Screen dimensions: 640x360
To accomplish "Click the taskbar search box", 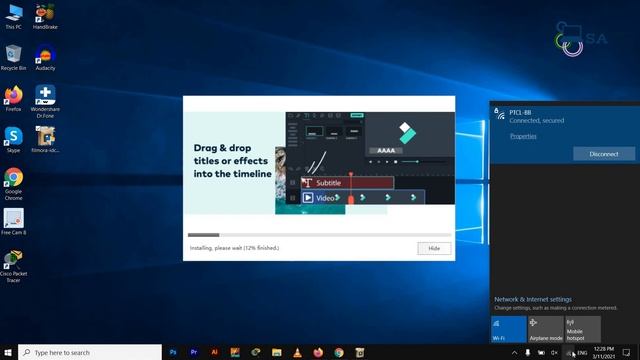I will (x=90, y=352).
